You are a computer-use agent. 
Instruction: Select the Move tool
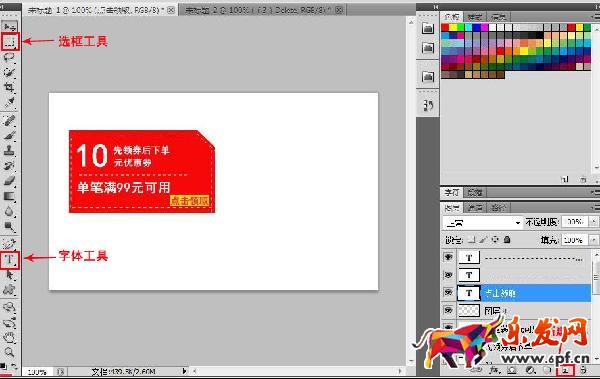coord(10,26)
